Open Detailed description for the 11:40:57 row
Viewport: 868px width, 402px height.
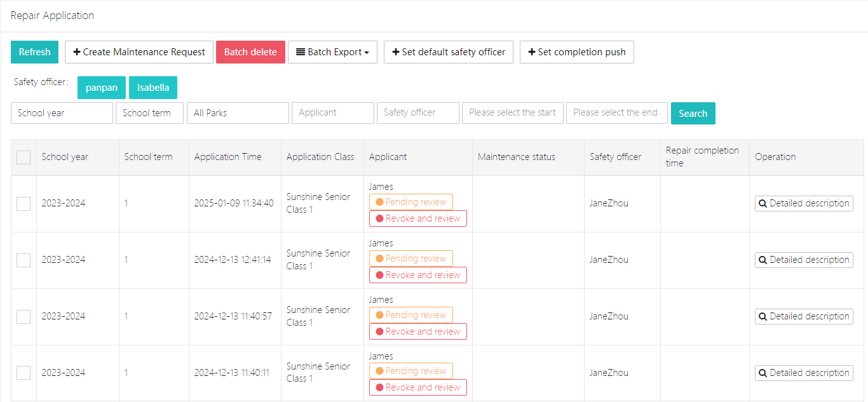pyautogui.click(x=803, y=316)
